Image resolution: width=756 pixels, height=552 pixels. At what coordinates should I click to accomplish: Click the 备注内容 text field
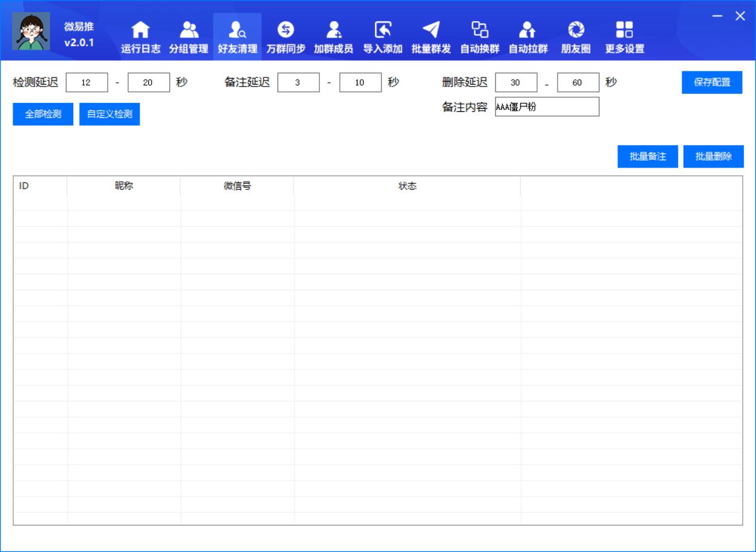click(x=547, y=107)
